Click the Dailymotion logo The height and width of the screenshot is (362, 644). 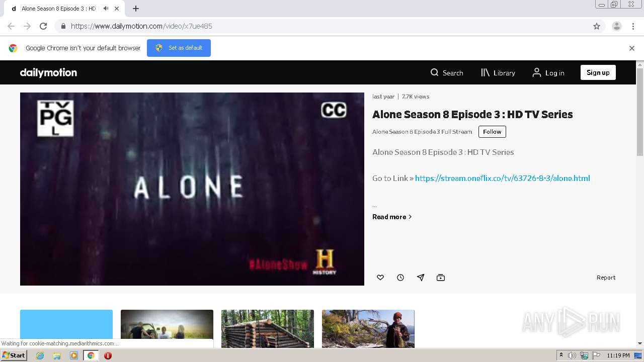(48, 72)
